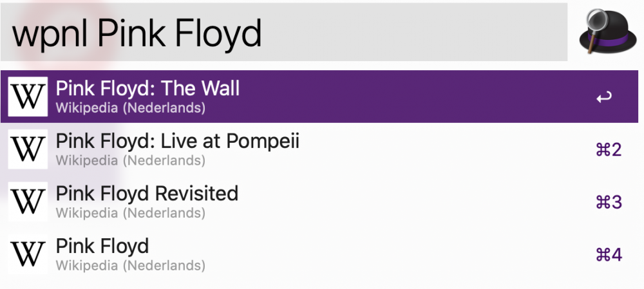Choose the plain 'Pink Floyd' result title
Viewport: 644px width, 289px height.
pyautogui.click(x=102, y=246)
